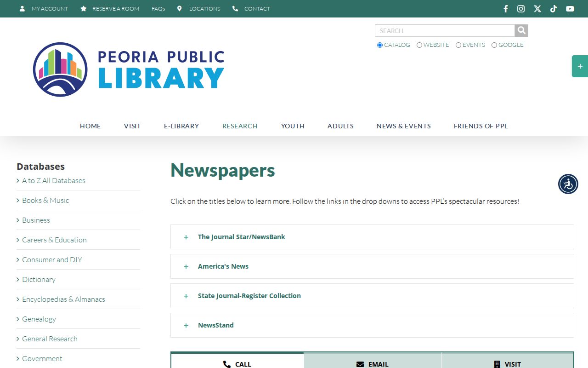Click the search magnifier button

click(521, 30)
